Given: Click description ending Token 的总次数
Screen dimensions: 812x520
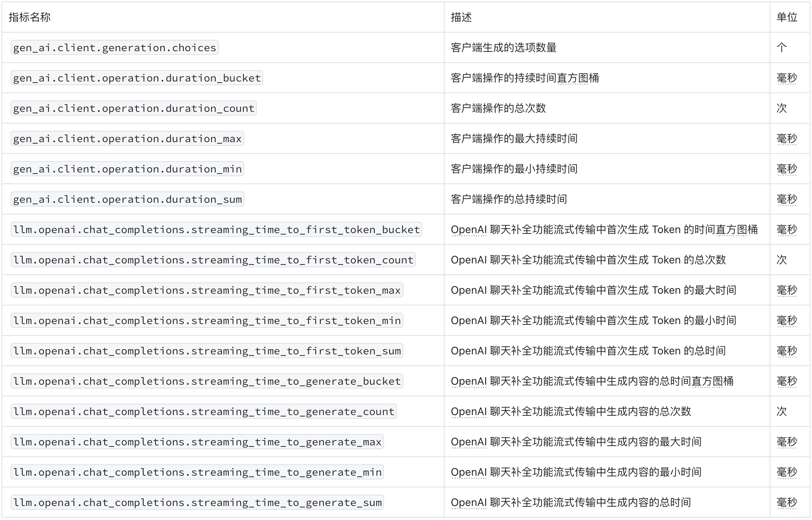Looking at the screenshot, I should (x=589, y=260).
